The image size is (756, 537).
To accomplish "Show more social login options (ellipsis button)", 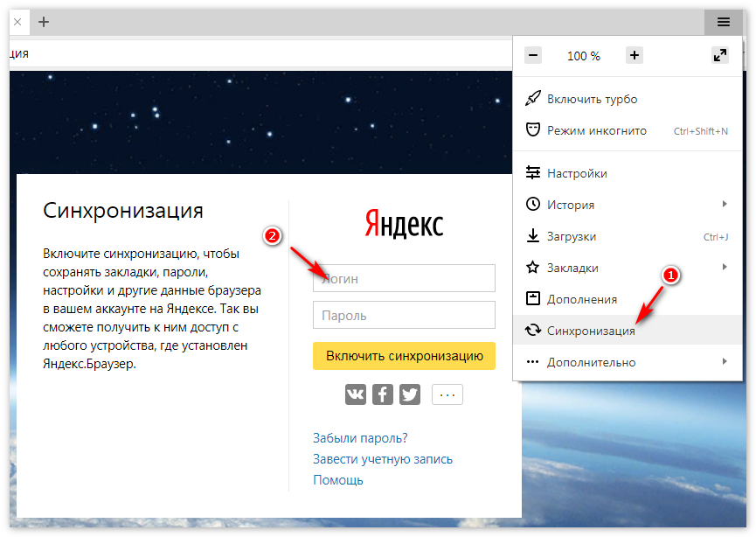I will pos(447,394).
